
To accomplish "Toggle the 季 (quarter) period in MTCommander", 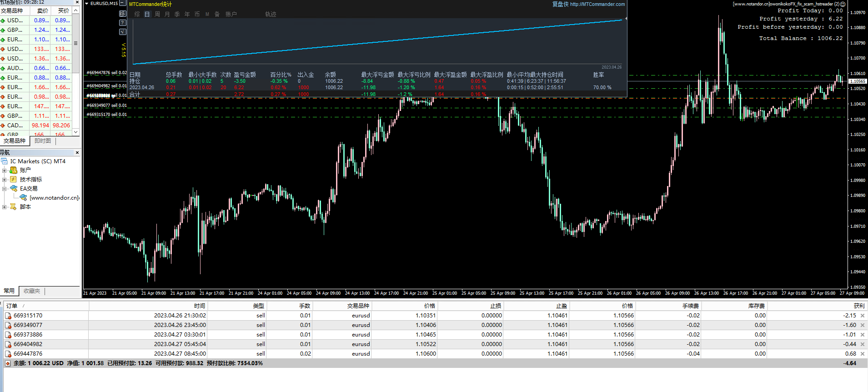I will pyautogui.click(x=177, y=14).
